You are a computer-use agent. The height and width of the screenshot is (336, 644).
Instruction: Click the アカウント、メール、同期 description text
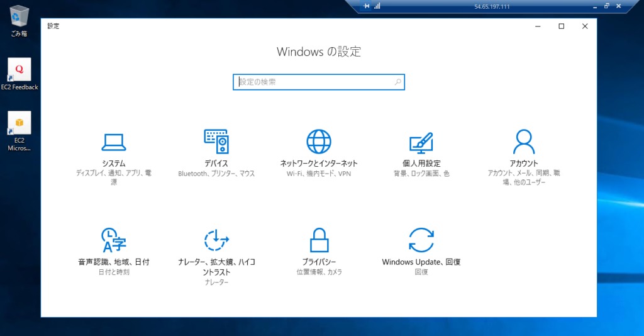[x=524, y=177]
